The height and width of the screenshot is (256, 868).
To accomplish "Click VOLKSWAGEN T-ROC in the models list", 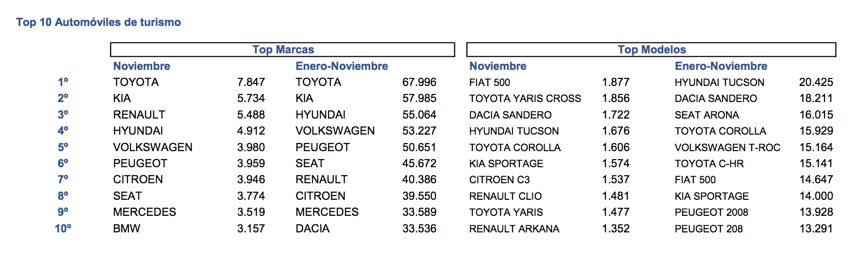I will (x=728, y=148).
